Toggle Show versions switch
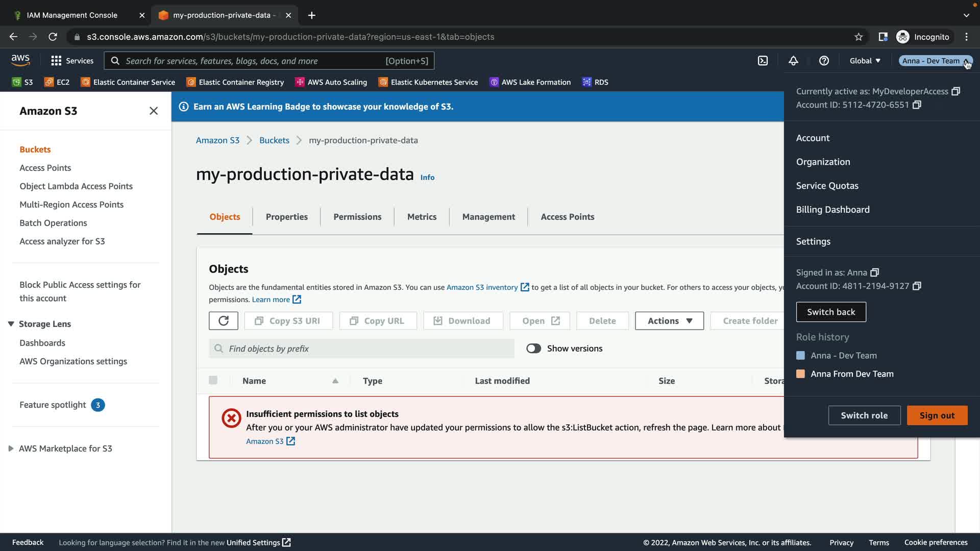The width and height of the screenshot is (980, 551). (x=533, y=348)
